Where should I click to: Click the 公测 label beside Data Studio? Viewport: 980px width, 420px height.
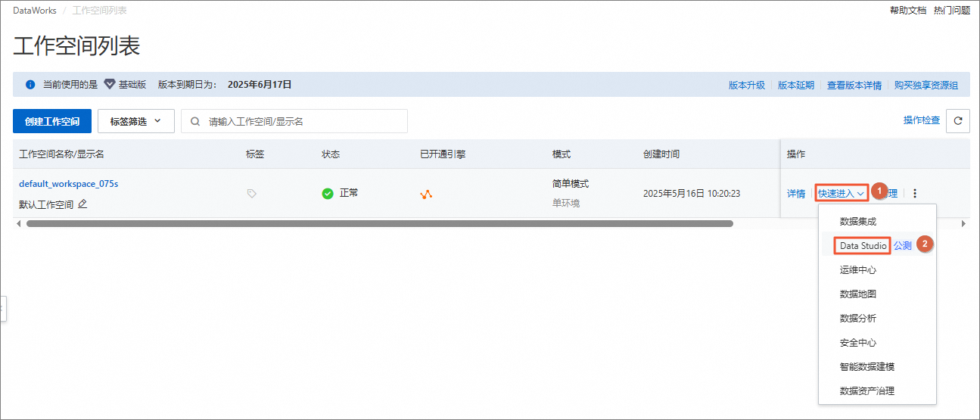[902, 246]
